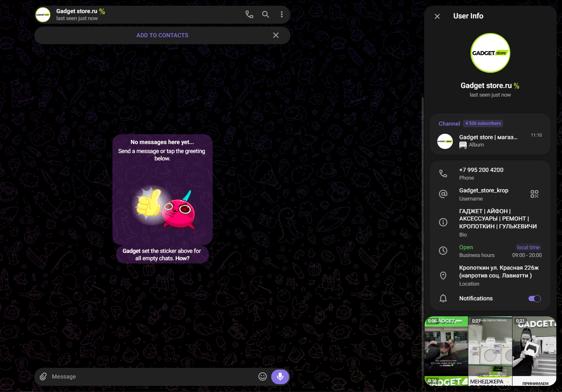The width and height of the screenshot is (562, 392).
Task: Close the User Info panel
Action: (437, 16)
